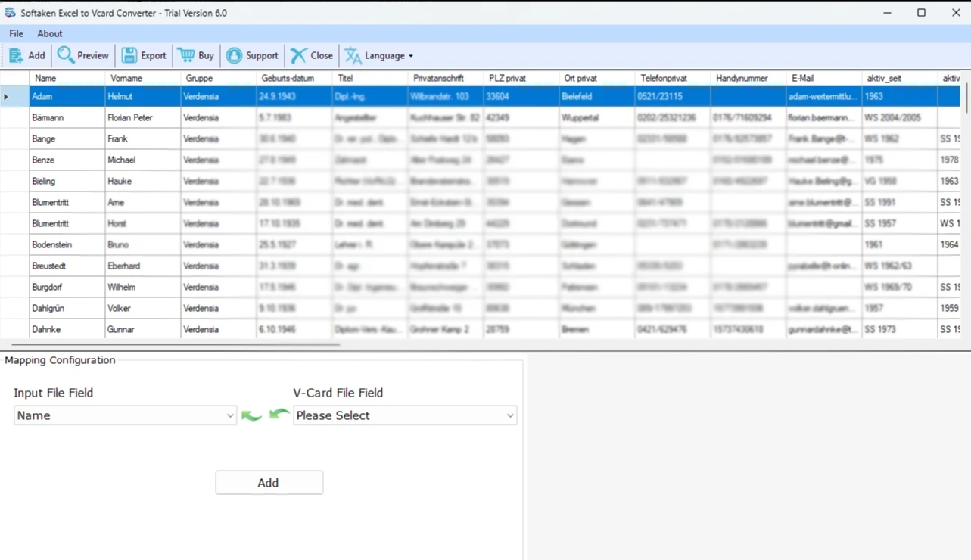Click the date cell '24.9.1943'
The width and height of the screenshot is (971, 560).
click(x=294, y=96)
